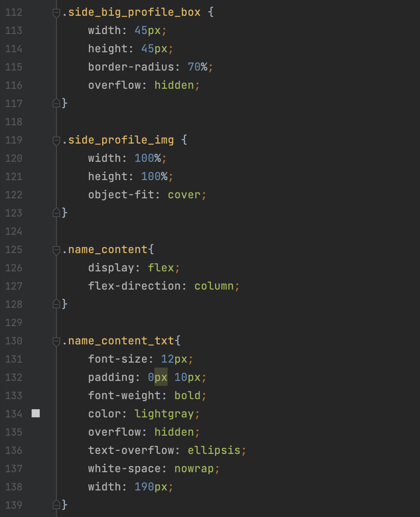Click the nowrap value
Image resolution: width=420 pixels, height=517 pixels.
click(x=194, y=468)
